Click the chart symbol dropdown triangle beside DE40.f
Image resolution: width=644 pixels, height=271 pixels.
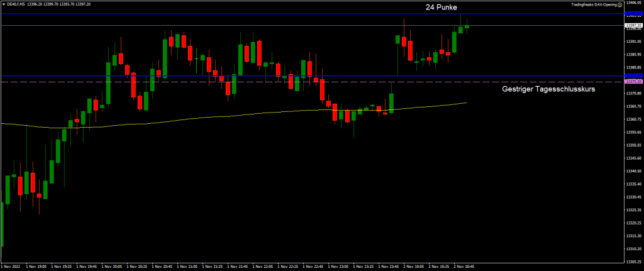pyautogui.click(x=3, y=4)
